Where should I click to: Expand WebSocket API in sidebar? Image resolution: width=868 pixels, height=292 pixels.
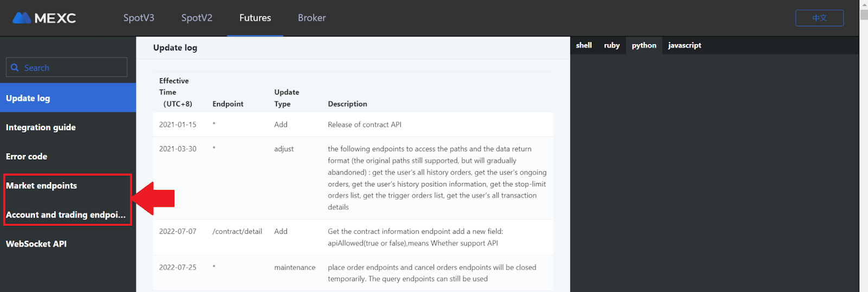(x=68, y=244)
